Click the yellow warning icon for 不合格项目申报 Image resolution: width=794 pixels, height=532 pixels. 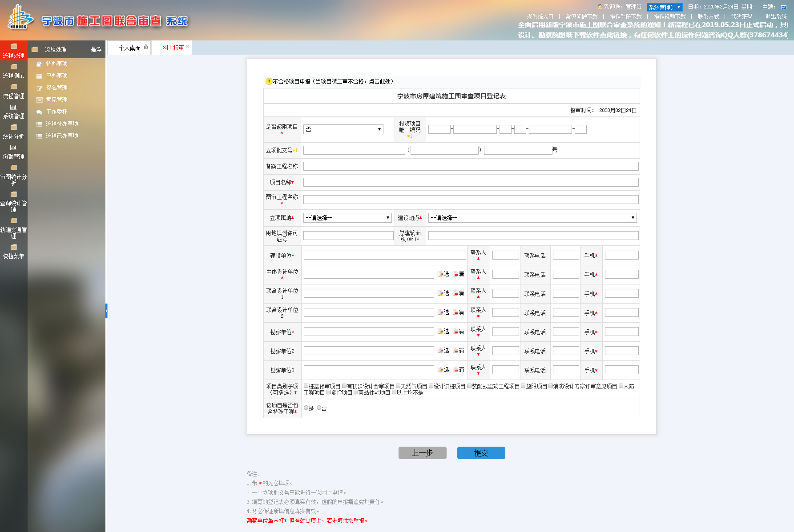pyautogui.click(x=269, y=81)
